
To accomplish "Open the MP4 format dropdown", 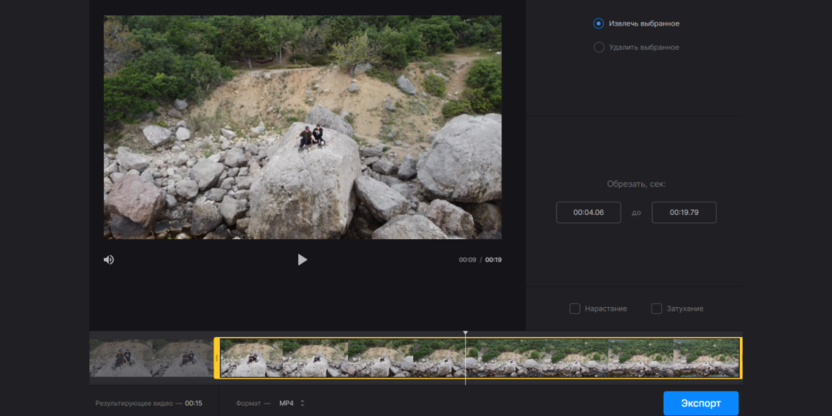I will point(291,403).
